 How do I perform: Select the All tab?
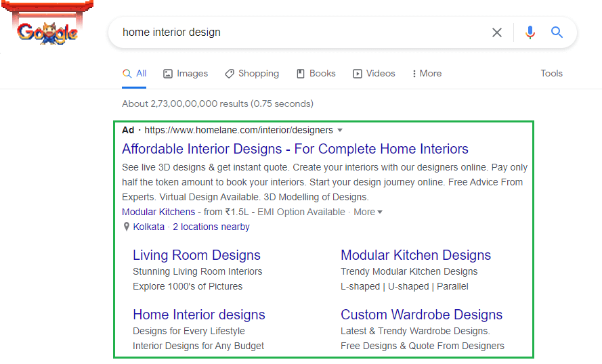click(x=134, y=74)
